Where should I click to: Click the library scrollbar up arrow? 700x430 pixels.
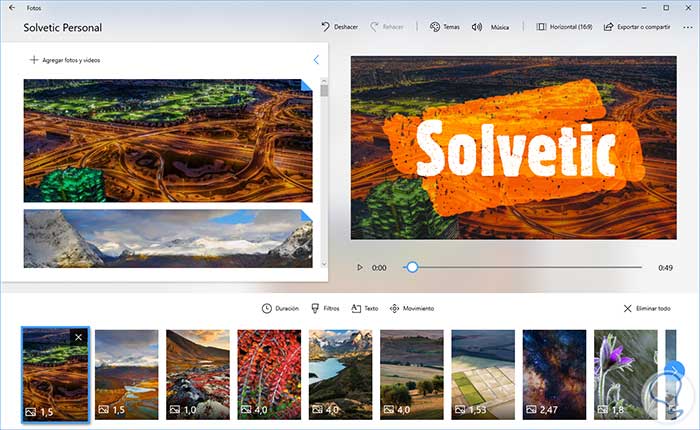[324, 81]
